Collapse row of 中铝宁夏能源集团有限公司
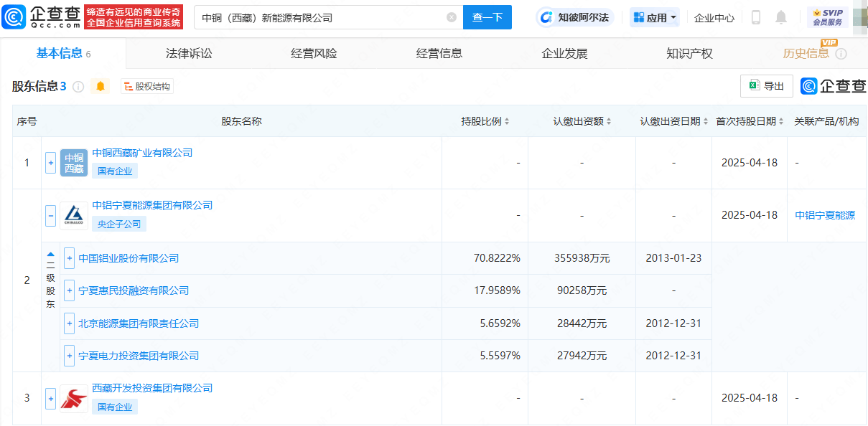 (x=50, y=215)
